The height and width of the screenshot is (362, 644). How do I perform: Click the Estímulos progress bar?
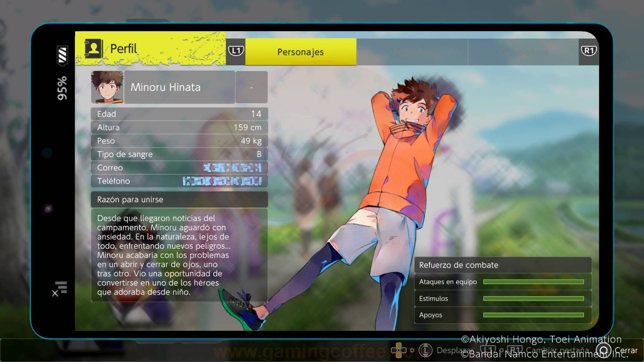533,298
